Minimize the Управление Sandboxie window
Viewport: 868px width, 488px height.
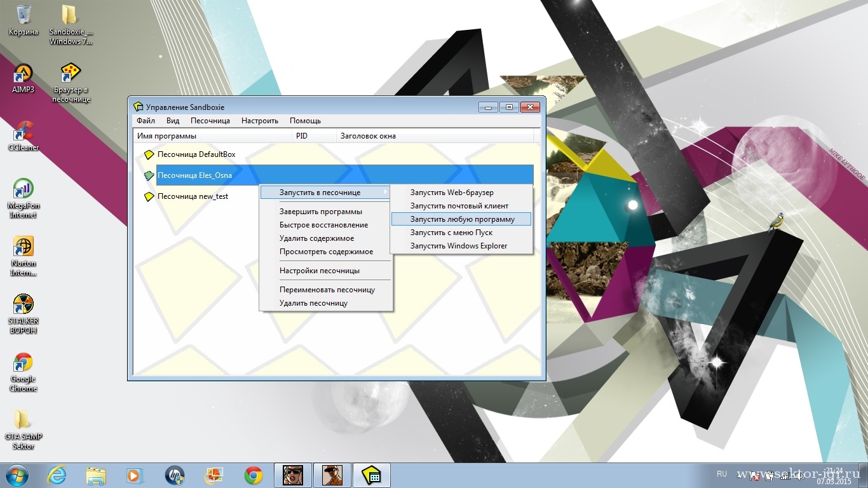point(489,107)
